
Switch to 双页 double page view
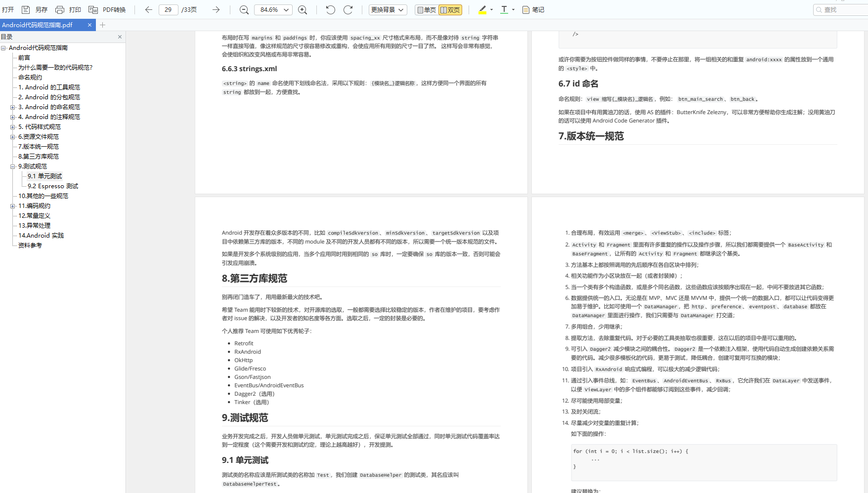(x=450, y=10)
